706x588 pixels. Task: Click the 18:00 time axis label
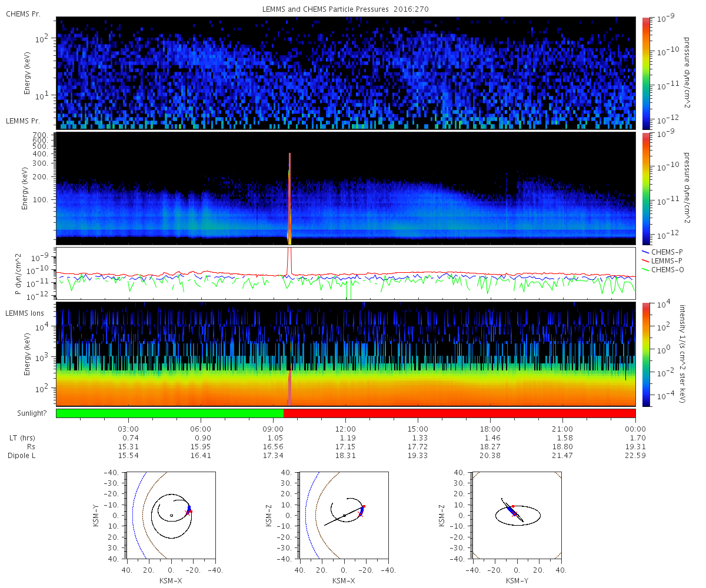[490, 428]
